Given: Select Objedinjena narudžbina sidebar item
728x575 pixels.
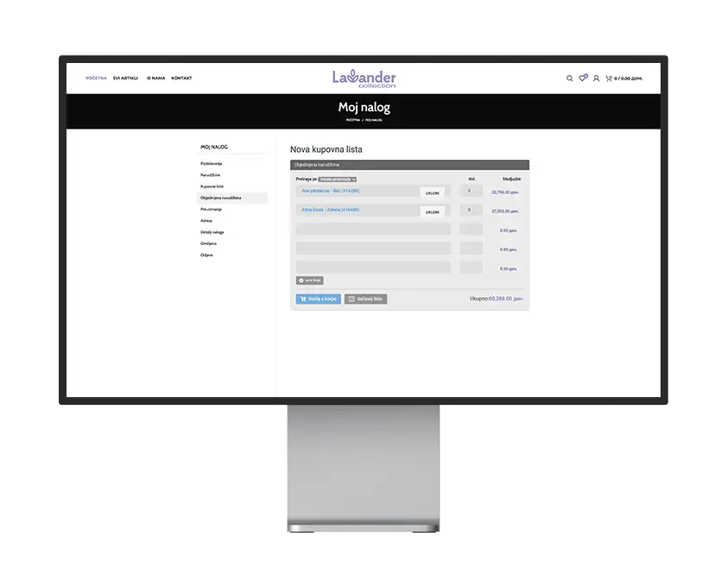Looking at the screenshot, I should (x=232, y=198).
